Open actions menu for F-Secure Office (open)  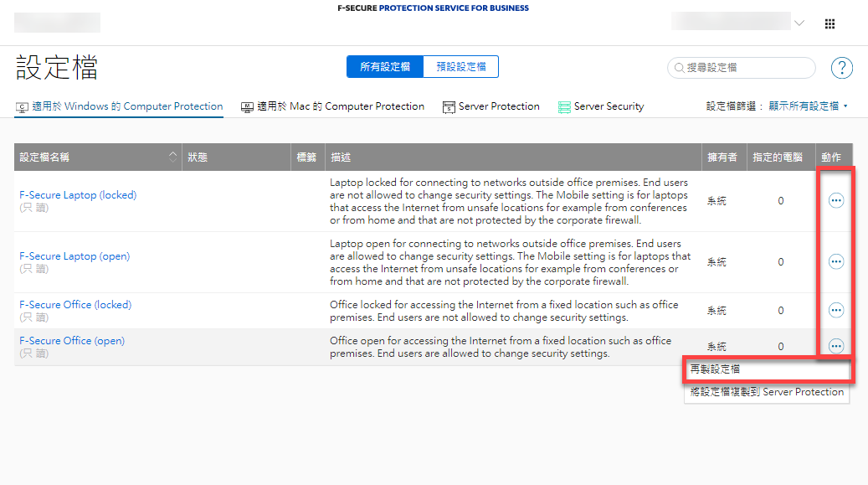coord(835,346)
